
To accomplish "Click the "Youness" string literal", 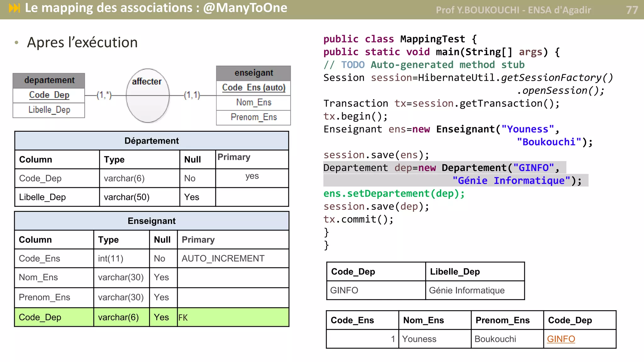I will point(528,129).
